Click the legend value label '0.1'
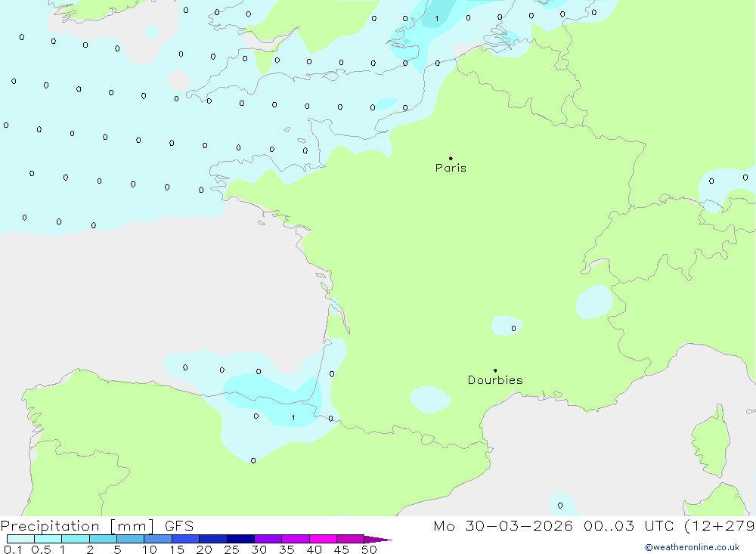Screen dimensions: 756x554 click(x=13, y=549)
